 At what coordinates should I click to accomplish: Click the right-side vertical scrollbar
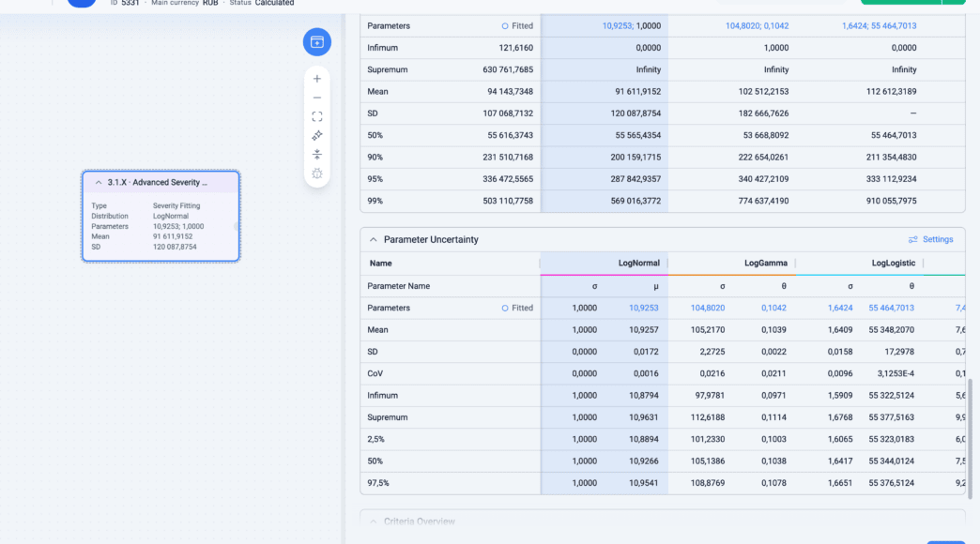click(x=970, y=438)
